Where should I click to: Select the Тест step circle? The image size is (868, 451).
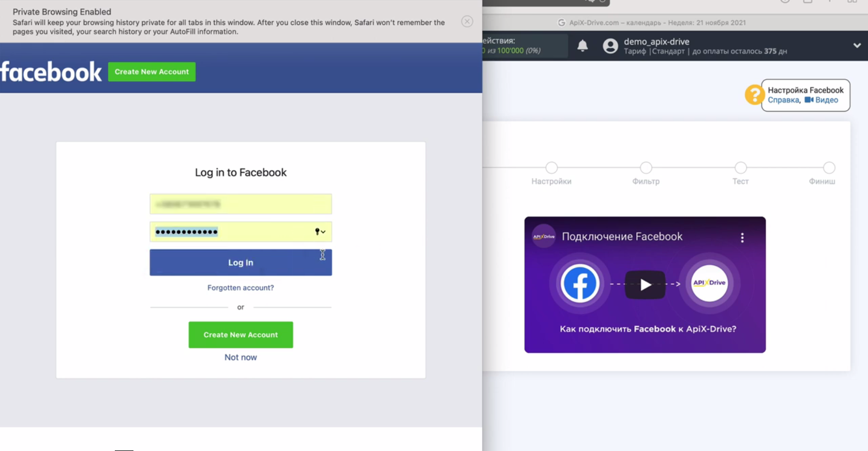pyautogui.click(x=740, y=168)
